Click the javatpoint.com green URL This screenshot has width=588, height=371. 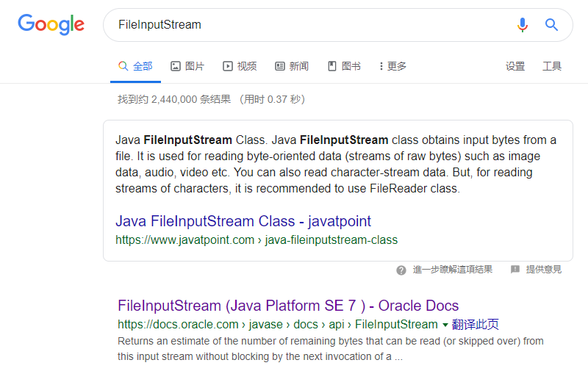257,239
